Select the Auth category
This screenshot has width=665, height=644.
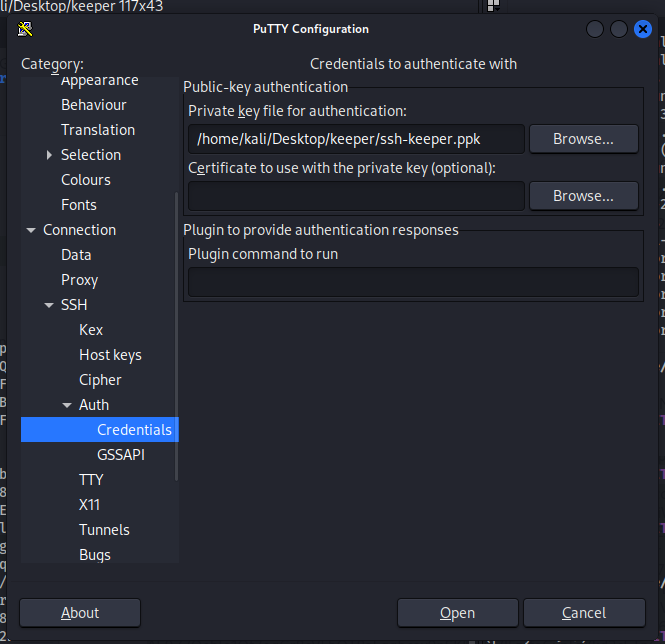coord(94,405)
